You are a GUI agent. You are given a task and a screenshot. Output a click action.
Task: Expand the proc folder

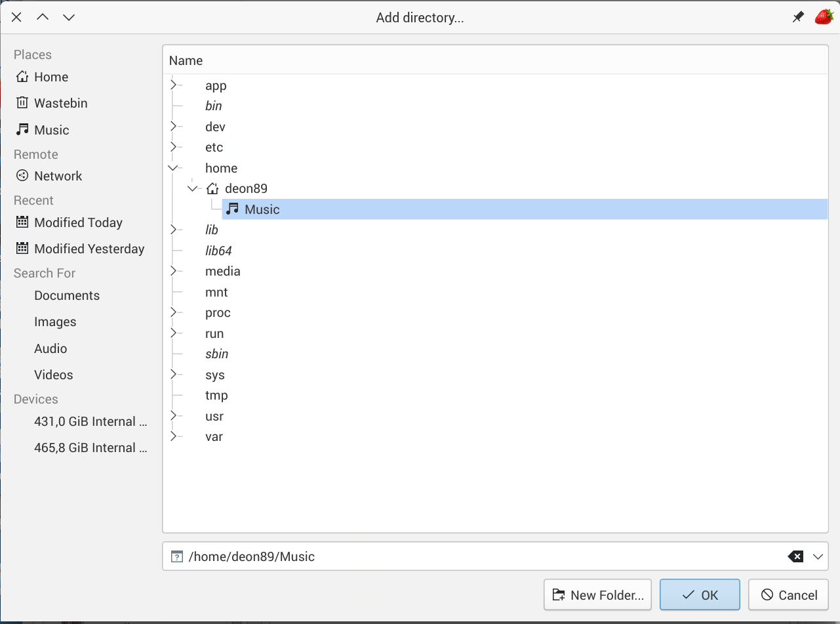tap(174, 312)
